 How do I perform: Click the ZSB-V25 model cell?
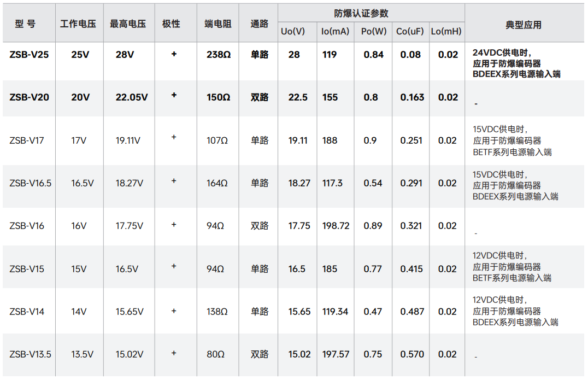click(29, 55)
